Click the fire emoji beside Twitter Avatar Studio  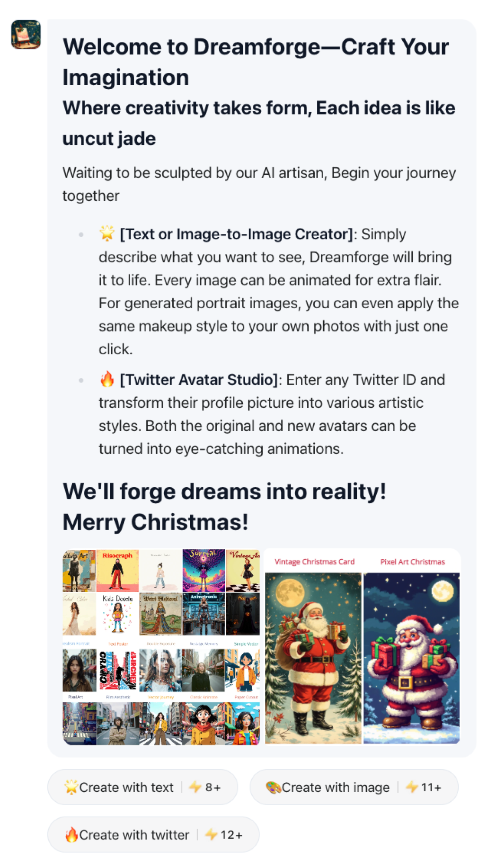coord(107,379)
